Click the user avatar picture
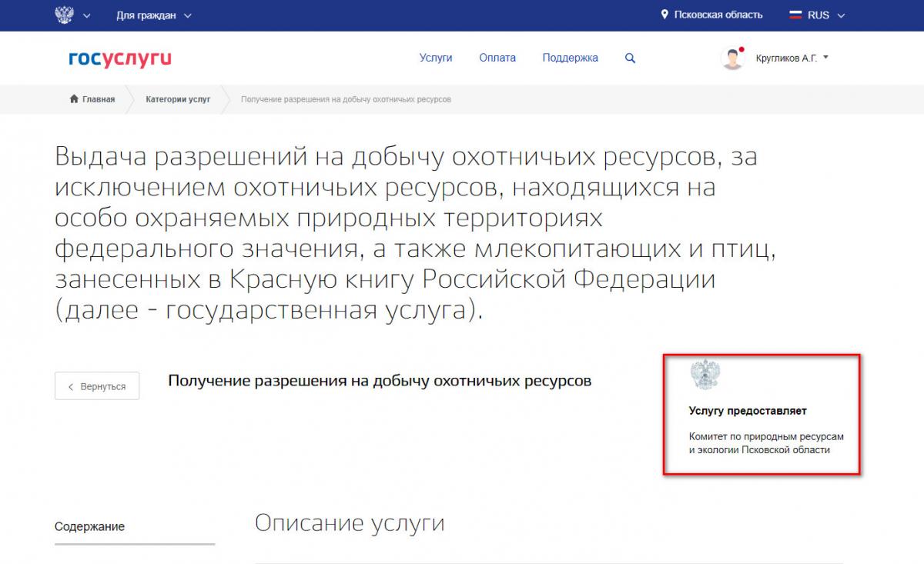 point(732,58)
